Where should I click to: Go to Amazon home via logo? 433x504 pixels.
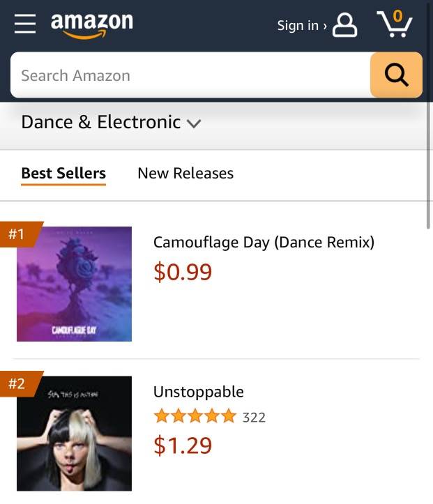[92, 26]
